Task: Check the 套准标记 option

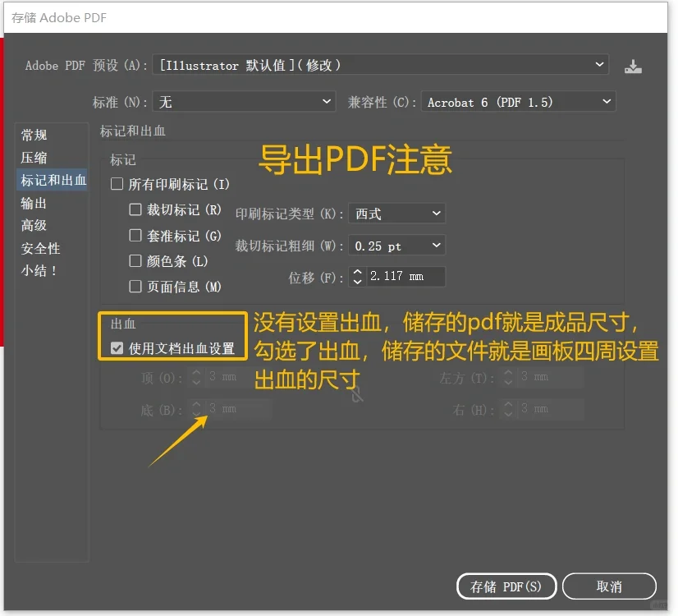Action: pyautogui.click(x=135, y=235)
